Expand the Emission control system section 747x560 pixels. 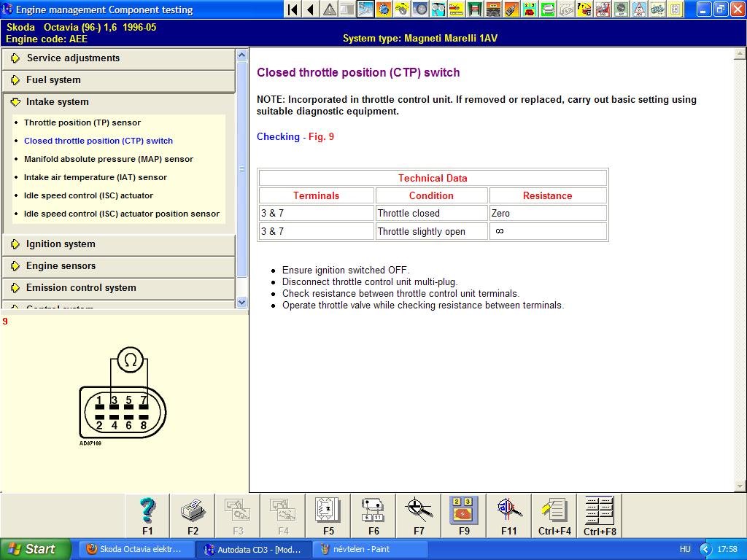click(119, 288)
